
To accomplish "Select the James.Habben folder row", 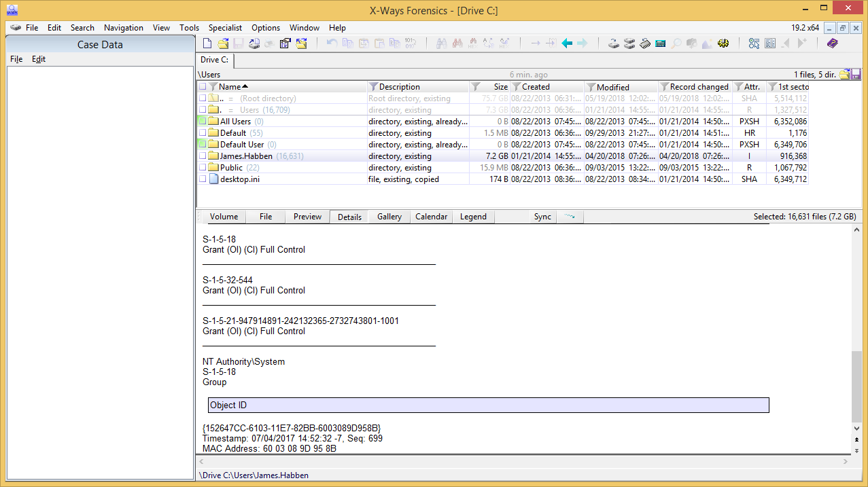I will pos(502,156).
